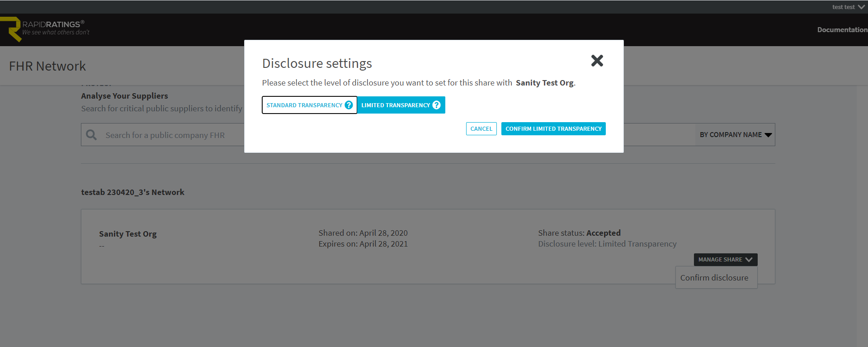Screen dimensions: 868x347
Task: Click the FHR Network page title
Action: (47, 66)
